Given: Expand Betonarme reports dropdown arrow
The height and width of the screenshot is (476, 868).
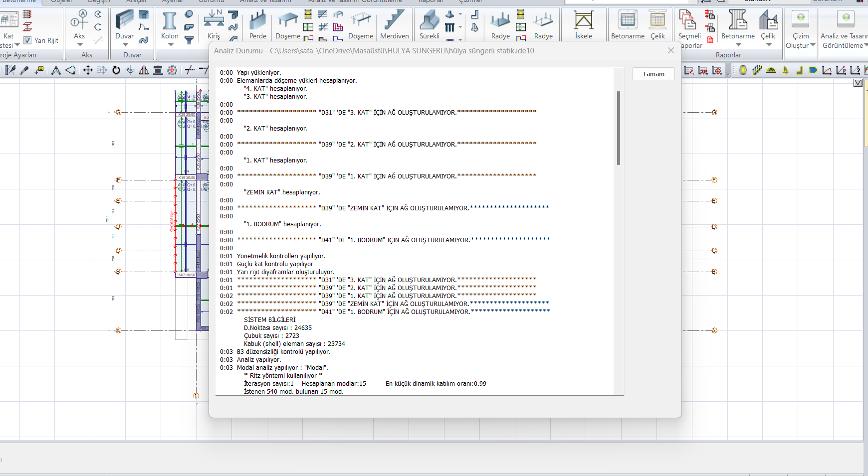Looking at the screenshot, I should pos(738,45).
